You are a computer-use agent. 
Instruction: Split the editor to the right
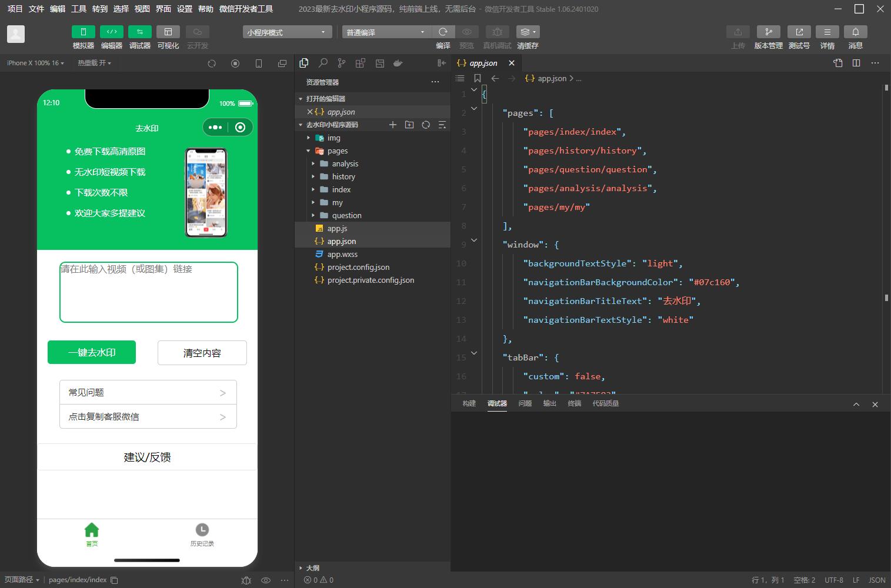[856, 63]
